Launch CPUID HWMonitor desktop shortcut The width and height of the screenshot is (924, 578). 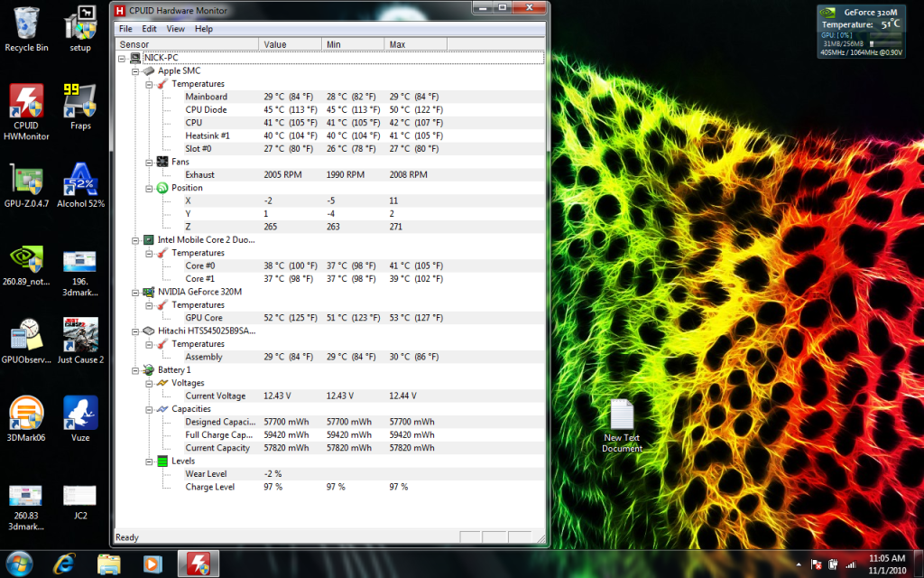26,112
